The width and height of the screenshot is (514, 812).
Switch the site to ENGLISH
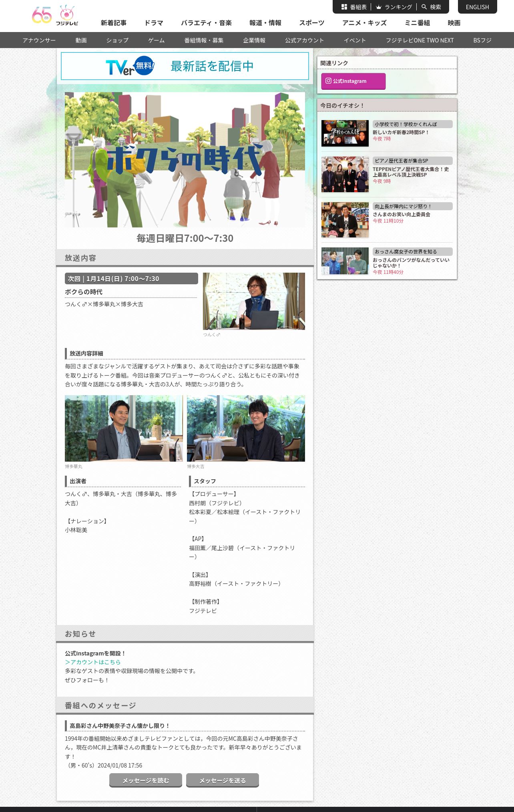[x=477, y=7]
